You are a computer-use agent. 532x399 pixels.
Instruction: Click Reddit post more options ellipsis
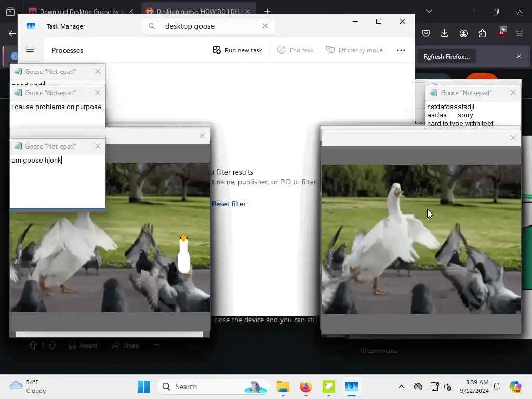(156, 345)
